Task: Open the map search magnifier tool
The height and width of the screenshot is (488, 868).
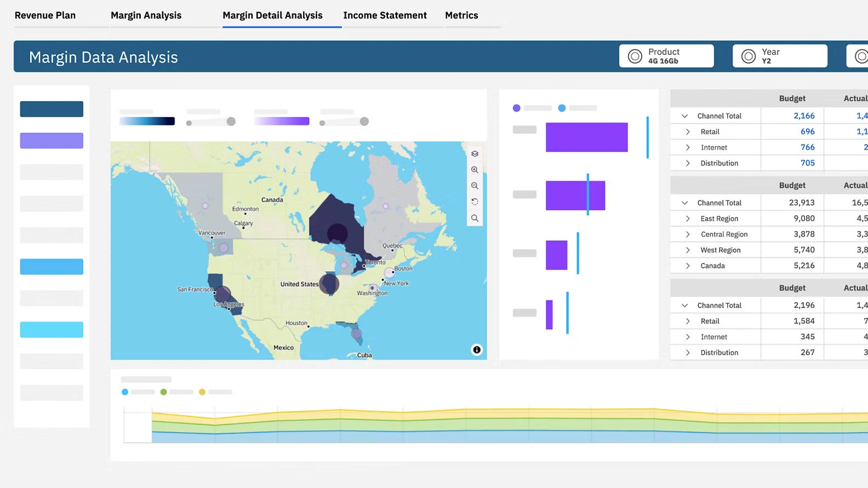Action: 475,219
